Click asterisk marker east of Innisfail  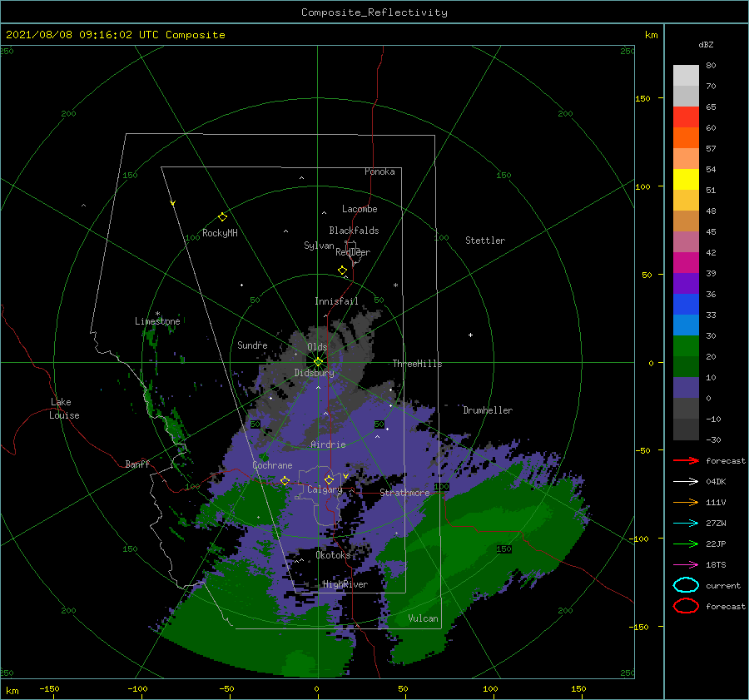pos(395,285)
